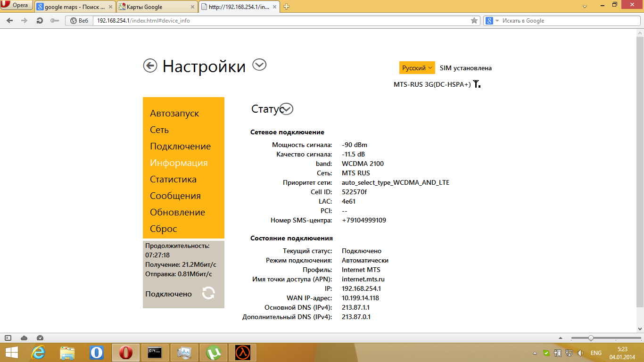Expand the chevron next to Настройки heading
The height and width of the screenshot is (362, 644).
(259, 65)
